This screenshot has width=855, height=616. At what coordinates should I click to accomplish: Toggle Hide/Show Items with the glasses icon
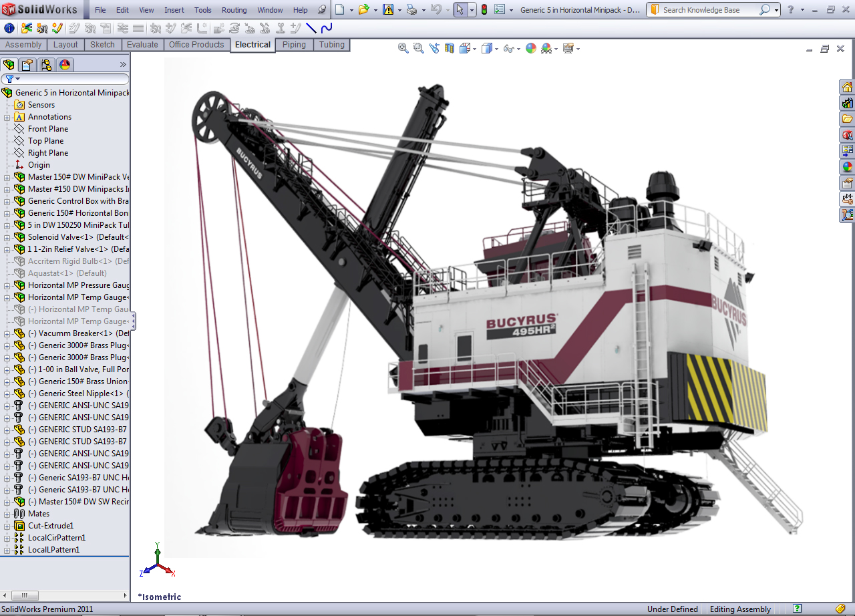click(508, 48)
